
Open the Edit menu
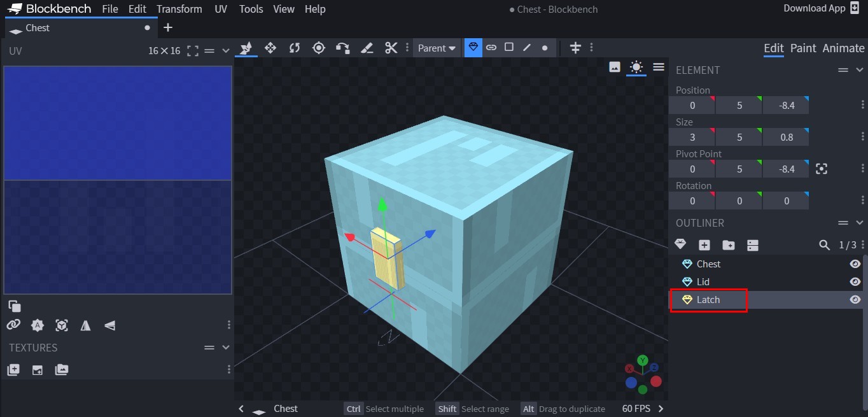coord(137,9)
